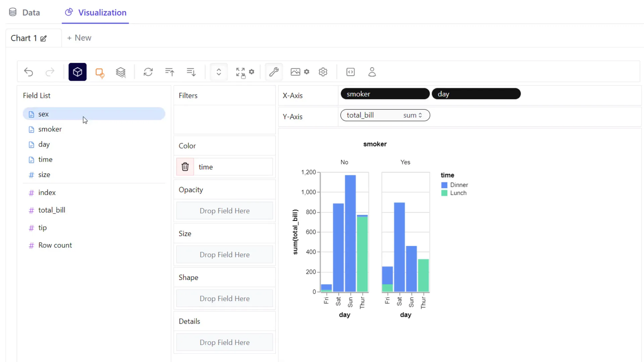Click the transpose refresh icon
The height and width of the screenshot is (362, 644).
[149, 72]
